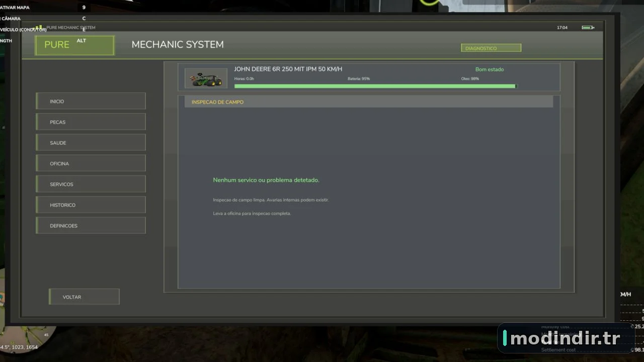Viewport: 644px width, 362px height.
Task: Click the battery icon in the tablet status bar
Action: point(588,28)
